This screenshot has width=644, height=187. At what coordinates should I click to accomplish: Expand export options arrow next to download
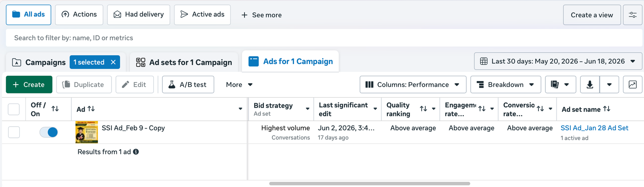point(609,85)
